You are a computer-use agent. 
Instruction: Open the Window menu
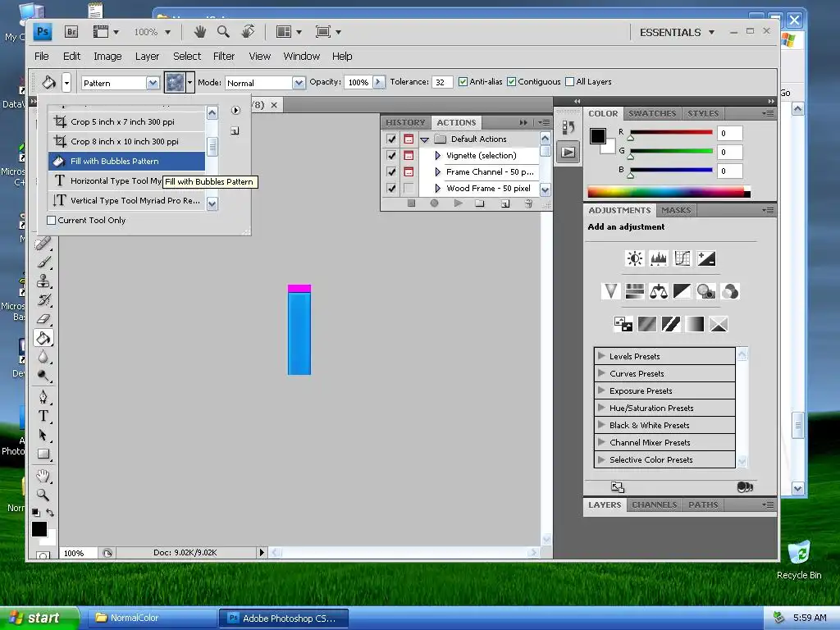(302, 57)
